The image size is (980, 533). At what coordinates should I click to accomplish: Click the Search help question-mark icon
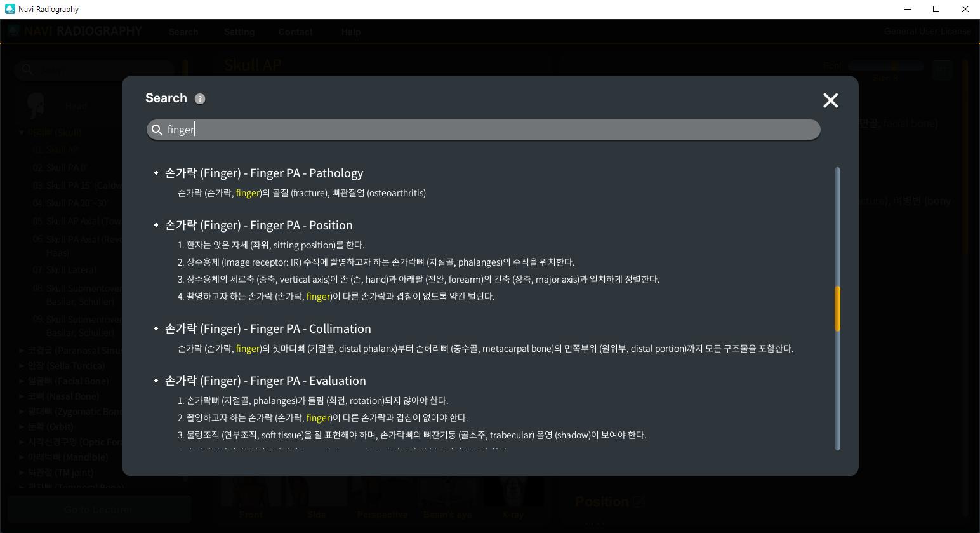pos(200,98)
